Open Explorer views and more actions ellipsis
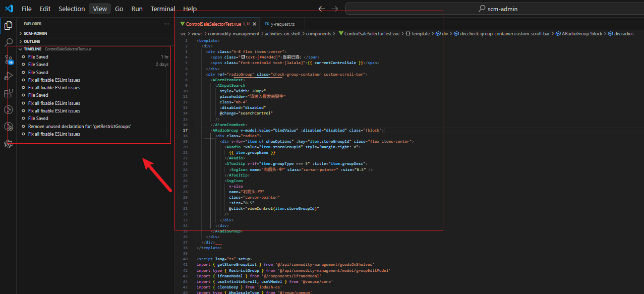 coord(166,24)
